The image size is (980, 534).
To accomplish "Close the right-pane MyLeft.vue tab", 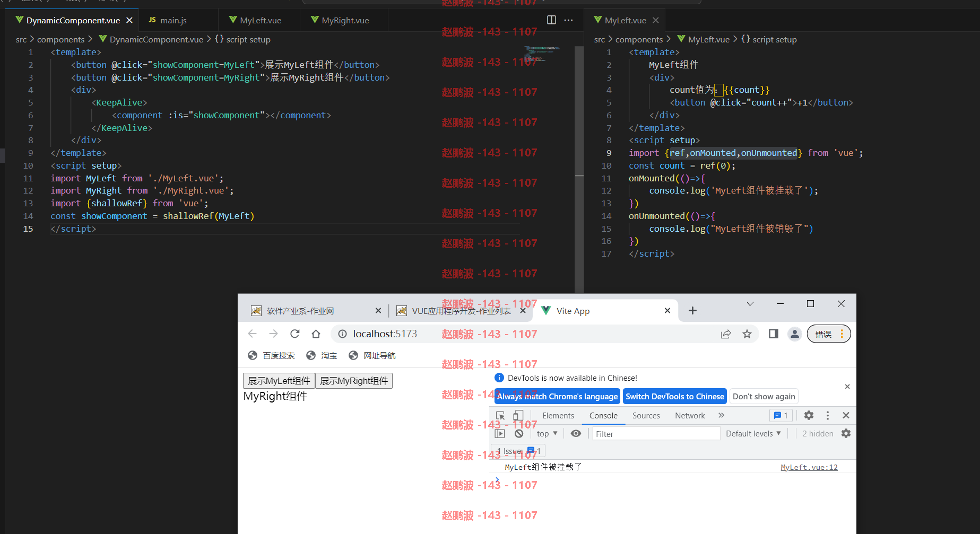I will (656, 20).
